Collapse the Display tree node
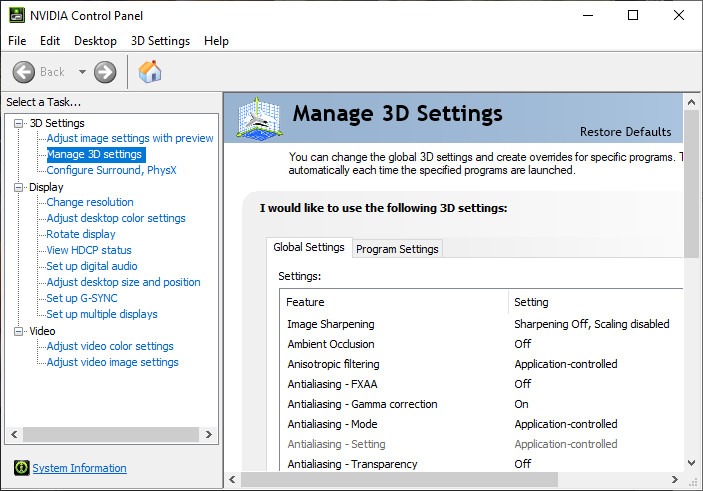This screenshot has width=703, height=491. 18,187
